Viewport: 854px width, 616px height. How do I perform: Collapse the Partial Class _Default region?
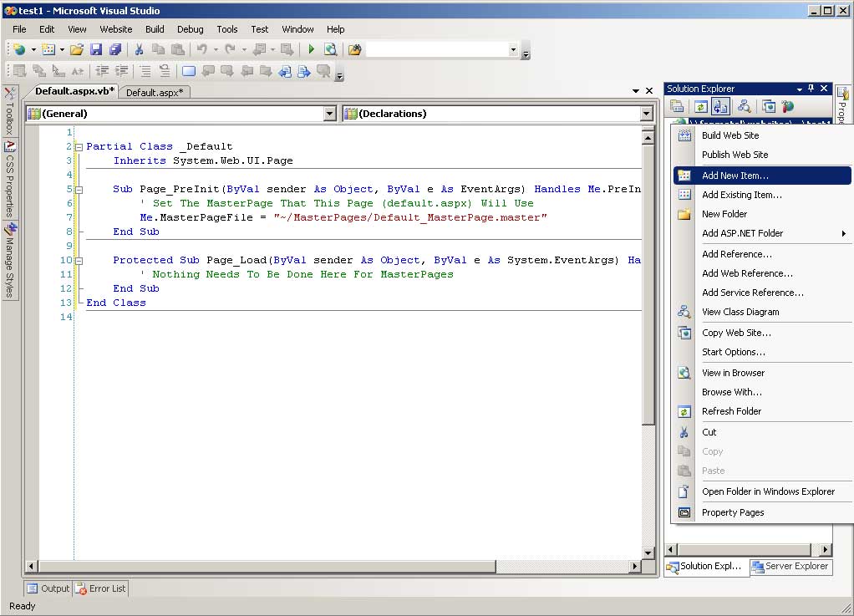pos(79,147)
